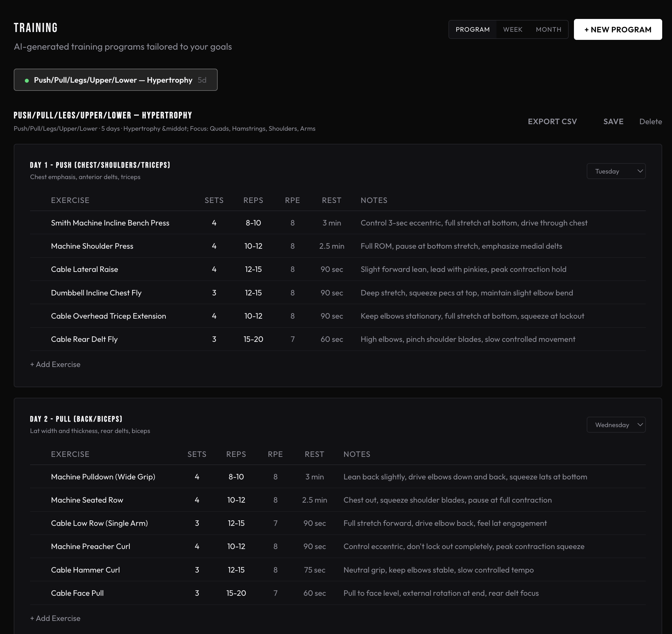Click note 'Full ROM, pause at bottom stretch'
Image resolution: width=672 pixels, height=634 pixels.
[x=462, y=246]
